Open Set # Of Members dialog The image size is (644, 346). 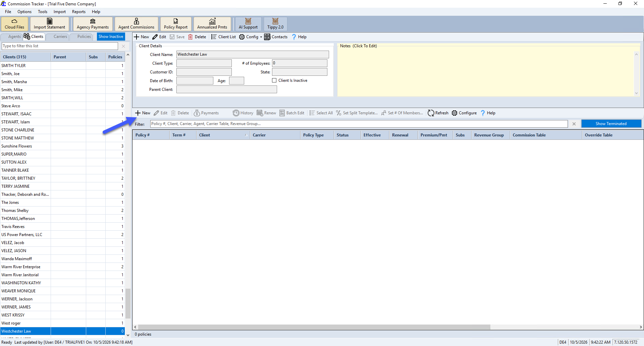[x=402, y=113]
